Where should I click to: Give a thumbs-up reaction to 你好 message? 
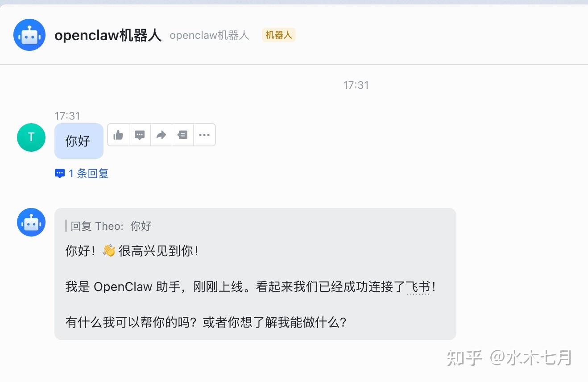coord(118,135)
